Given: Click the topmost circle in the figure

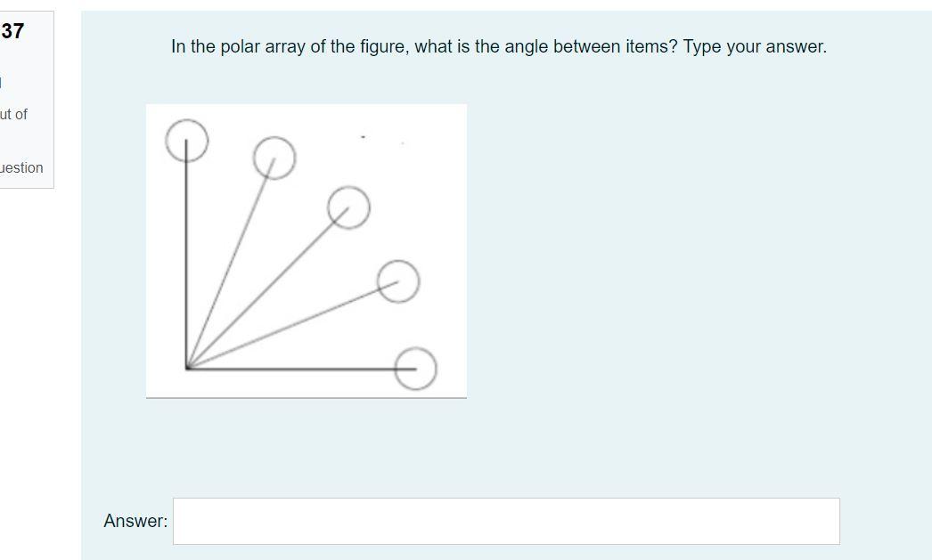Looking at the screenshot, I should [186, 140].
